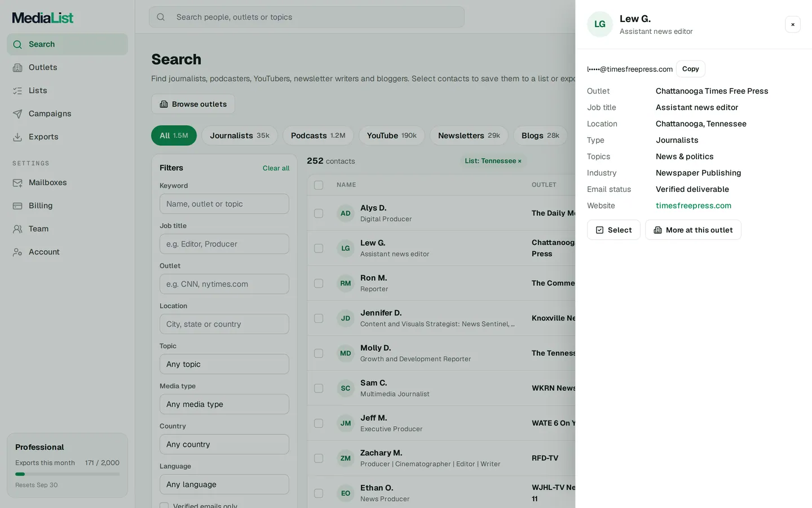Check the box for Alys D.
This screenshot has width=812, height=508.
tap(319, 213)
